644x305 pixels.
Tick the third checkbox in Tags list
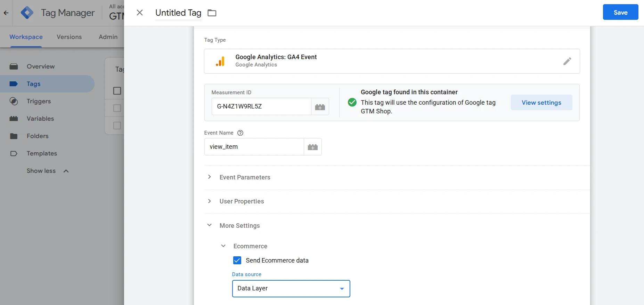pos(117,126)
